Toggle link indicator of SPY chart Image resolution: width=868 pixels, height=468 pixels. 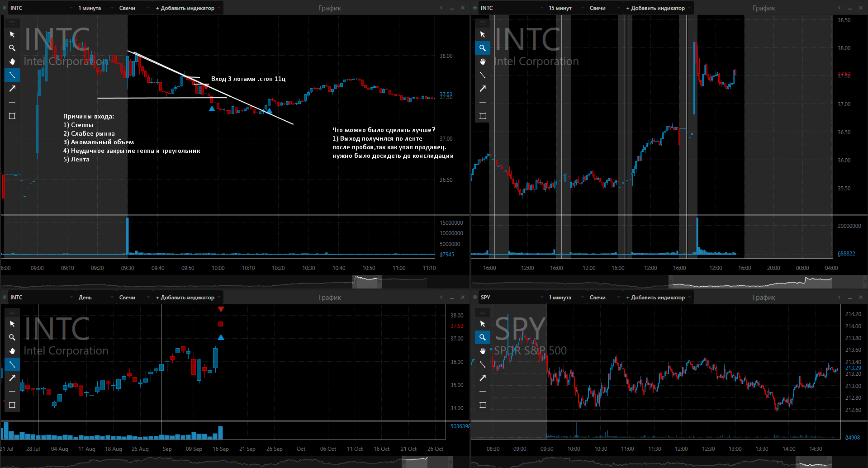point(475,298)
